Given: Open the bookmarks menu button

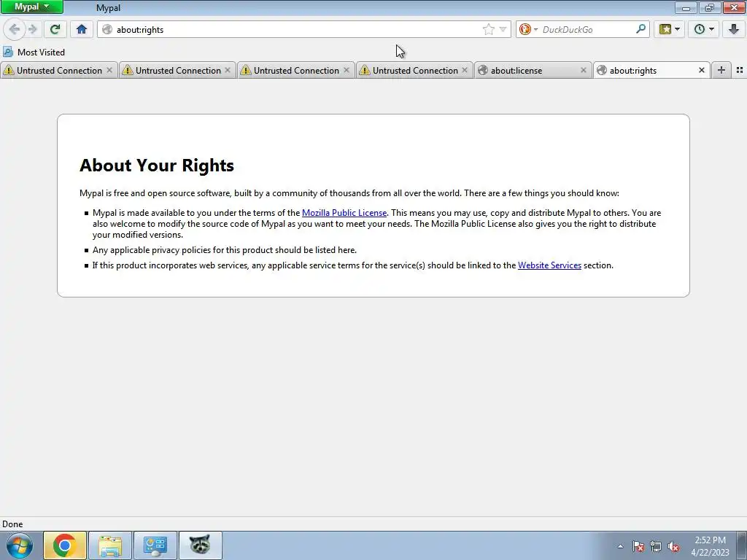Looking at the screenshot, I should coord(670,29).
